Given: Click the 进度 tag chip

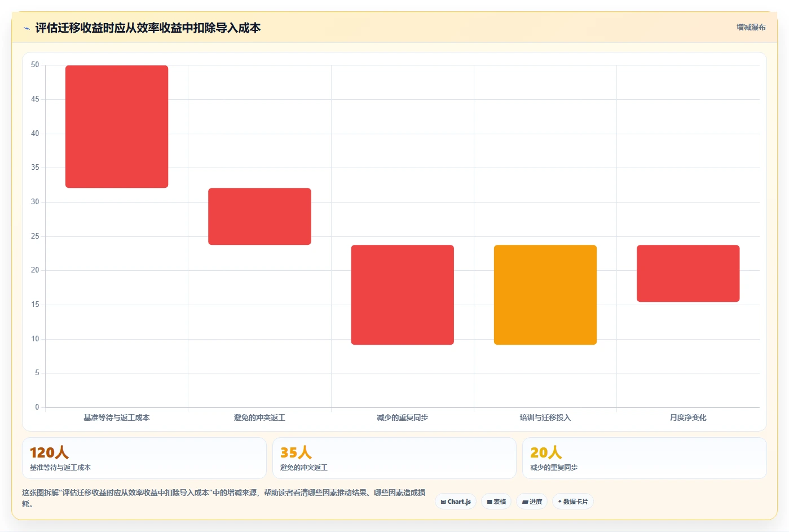Looking at the screenshot, I should click(532, 502).
